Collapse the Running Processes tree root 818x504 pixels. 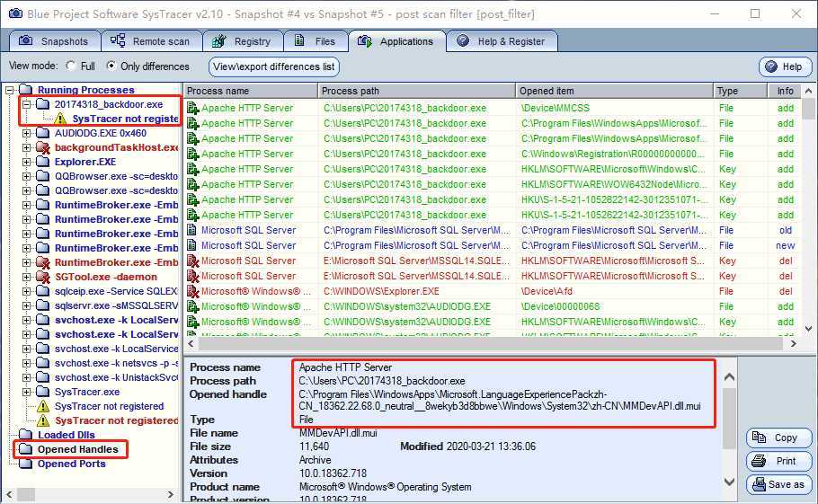(9, 90)
